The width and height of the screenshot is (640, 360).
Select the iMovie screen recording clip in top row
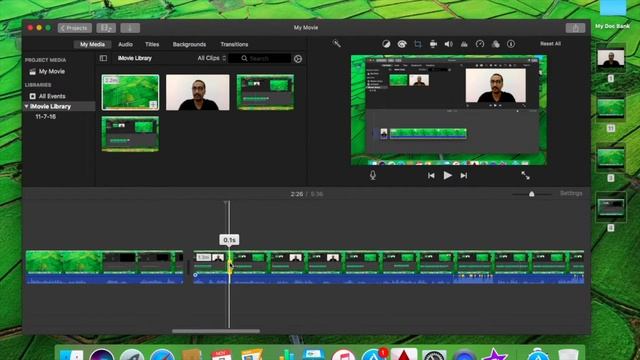tap(265, 92)
